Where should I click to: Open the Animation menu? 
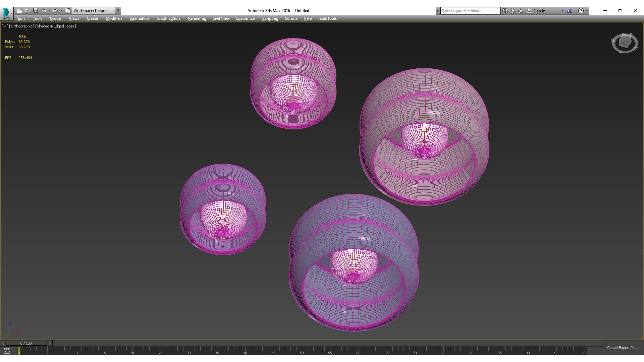tap(140, 18)
